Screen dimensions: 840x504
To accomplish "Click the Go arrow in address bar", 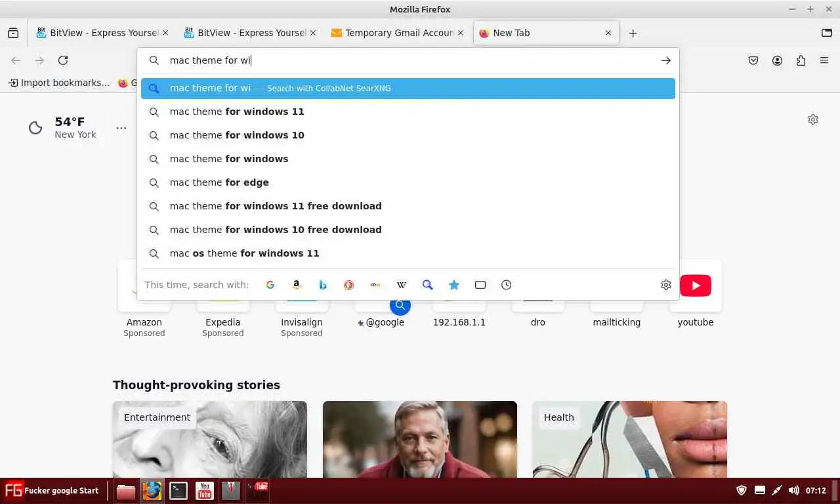I will click(666, 60).
